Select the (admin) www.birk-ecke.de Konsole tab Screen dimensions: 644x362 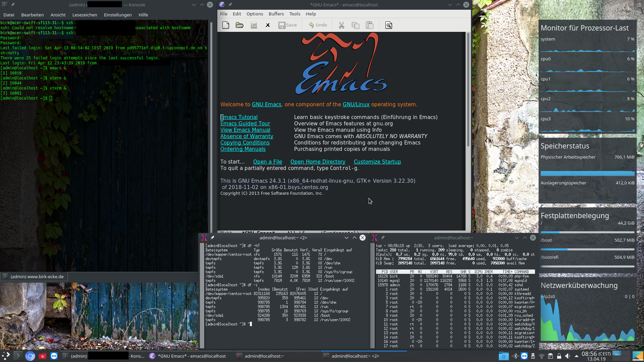click(x=34, y=277)
